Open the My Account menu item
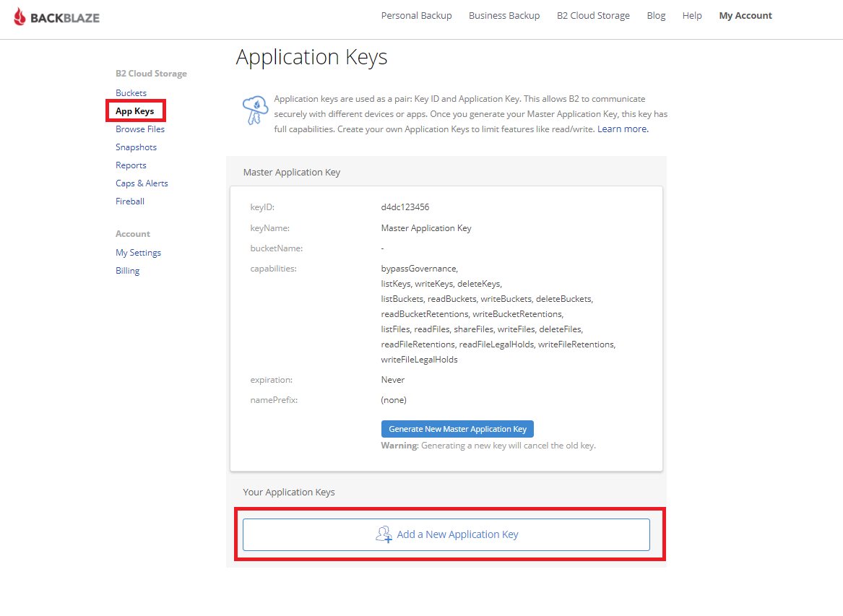The width and height of the screenshot is (843, 616). coord(745,16)
